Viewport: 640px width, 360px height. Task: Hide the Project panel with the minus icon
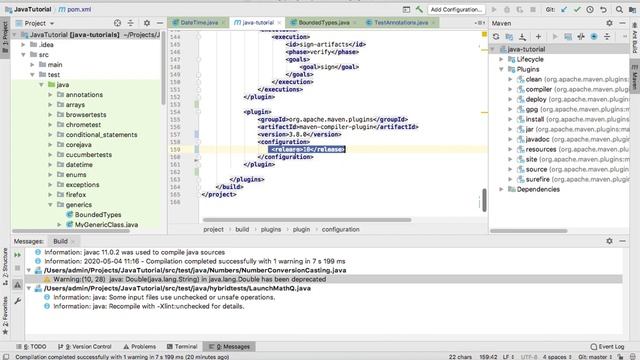coord(160,23)
